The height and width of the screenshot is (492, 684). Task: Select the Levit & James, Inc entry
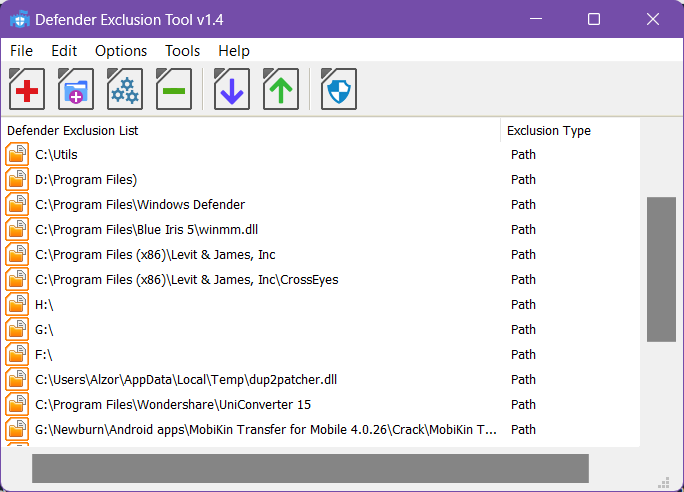coord(321,255)
